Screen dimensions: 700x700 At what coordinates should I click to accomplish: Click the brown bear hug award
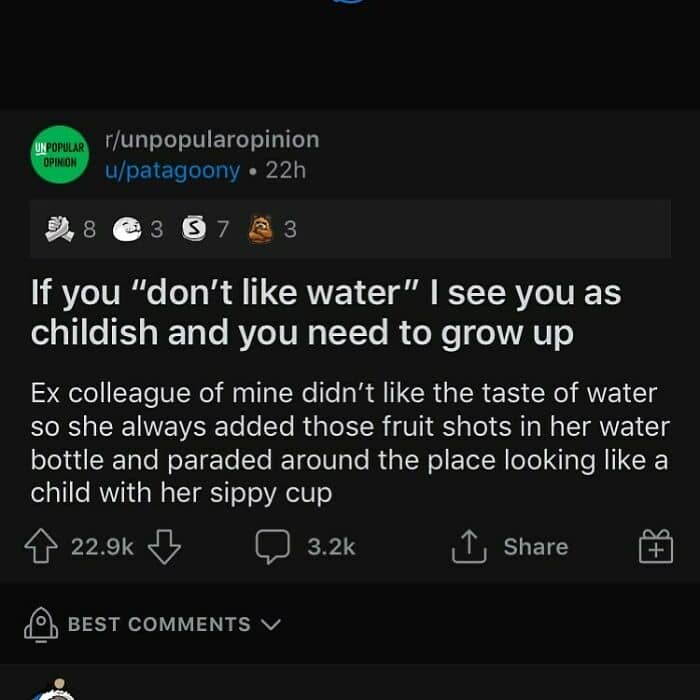261,229
